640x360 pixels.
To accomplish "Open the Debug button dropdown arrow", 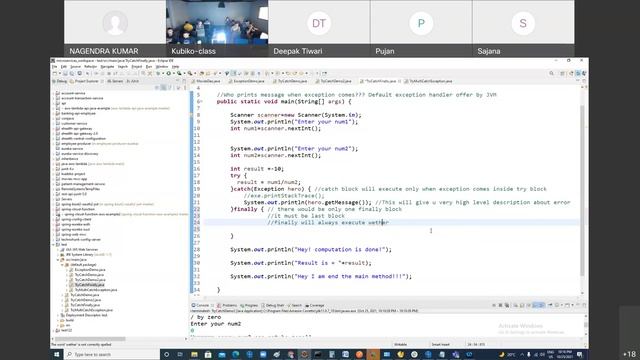I will [x=162, y=73].
